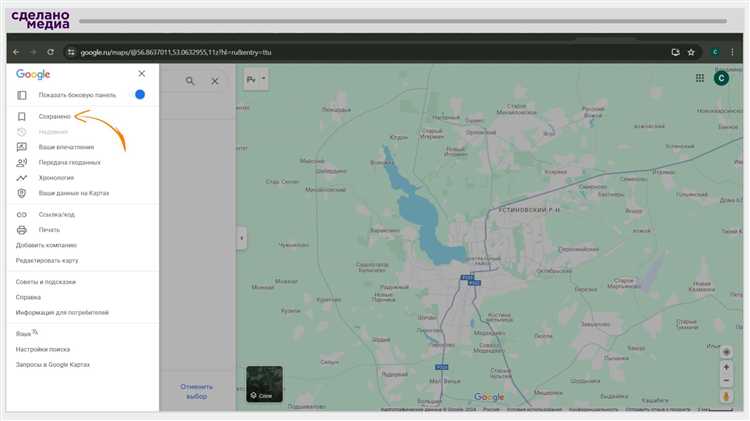Open the Язык language setting
This screenshot has width=750, height=421.
point(26,333)
